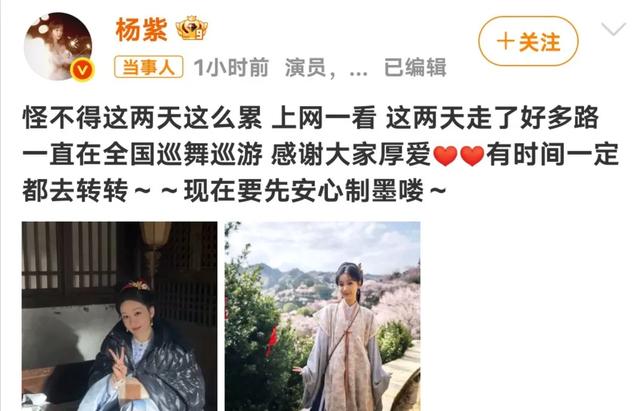Open the 1小时前 timestamp
640x411 pixels.
tap(231, 67)
